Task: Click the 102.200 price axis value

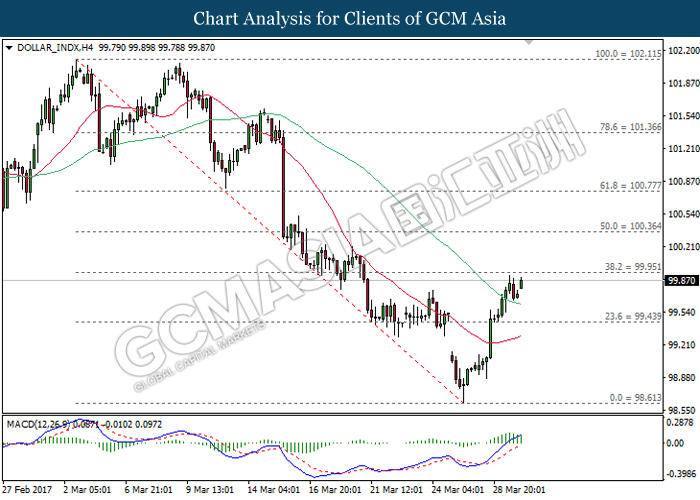Action: click(683, 50)
